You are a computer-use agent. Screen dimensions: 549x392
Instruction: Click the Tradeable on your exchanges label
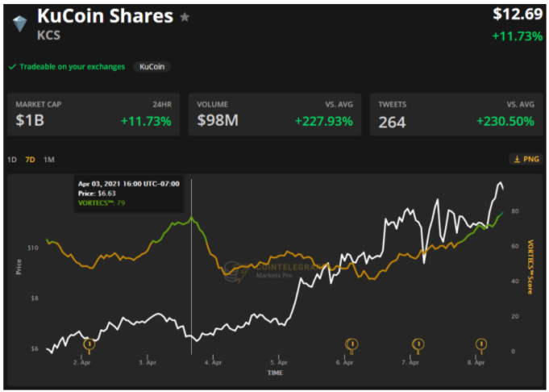pyautogui.click(x=72, y=67)
